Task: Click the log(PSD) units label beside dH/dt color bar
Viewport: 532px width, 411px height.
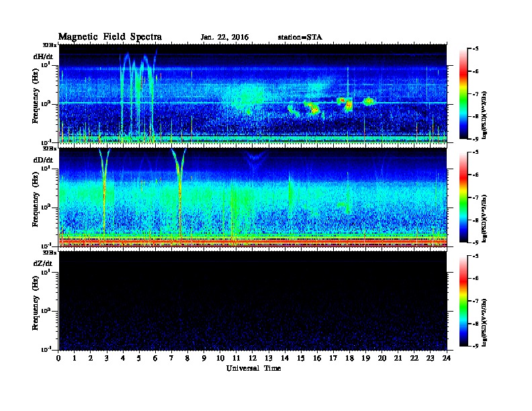Action: click(485, 115)
